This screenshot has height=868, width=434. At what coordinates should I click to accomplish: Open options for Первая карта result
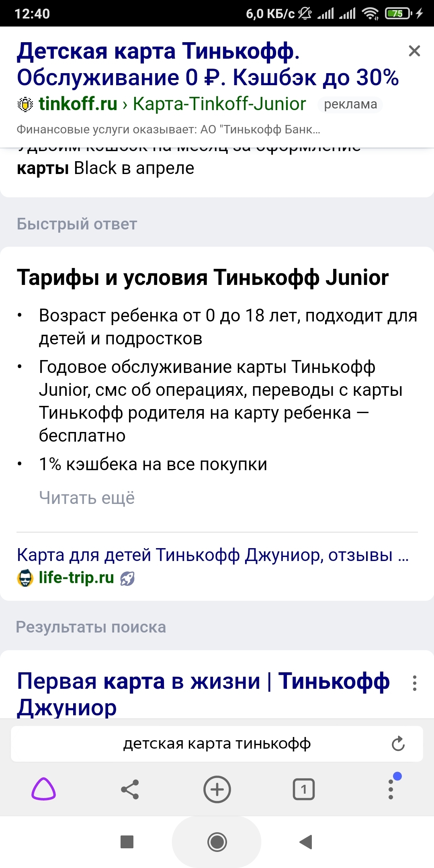(414, 683)
